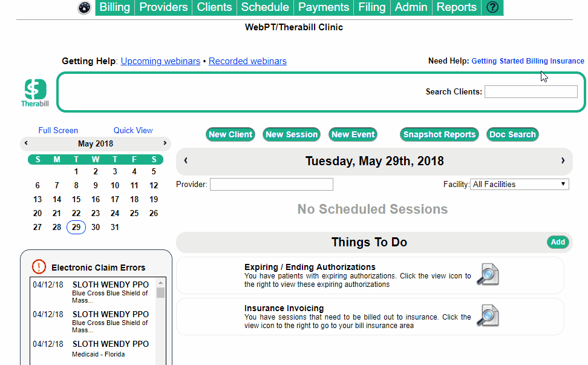
Task: Open the Upcoming webinars link
Action: 160,61
